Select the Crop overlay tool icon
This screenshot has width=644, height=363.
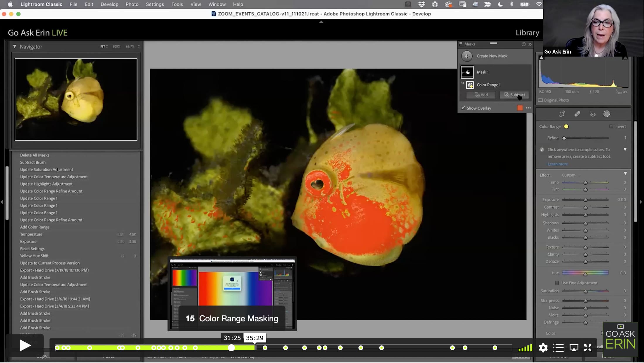pos(562,114)
